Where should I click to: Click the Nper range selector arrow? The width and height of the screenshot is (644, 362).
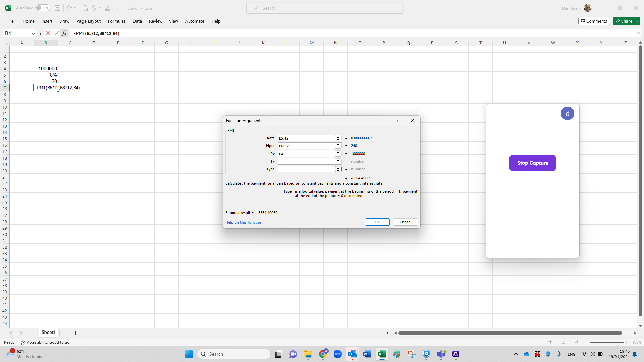coord(338,146)
